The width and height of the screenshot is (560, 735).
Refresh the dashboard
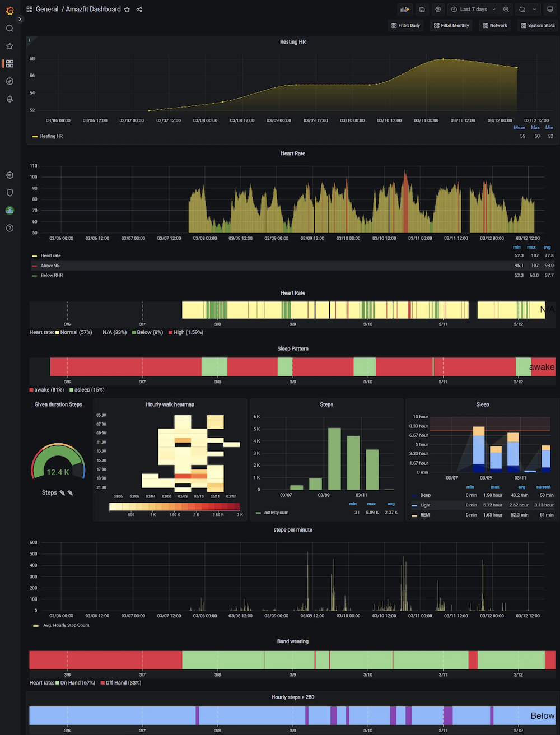pyautogui.click(x=522, y=10)
